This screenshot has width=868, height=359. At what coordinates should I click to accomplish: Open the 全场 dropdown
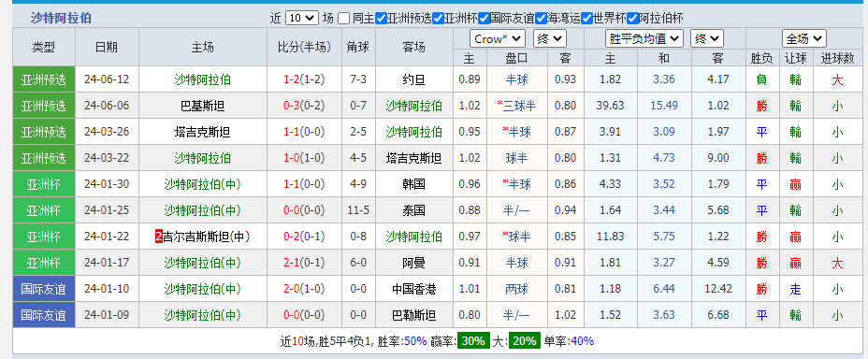(x=803, y=38)
